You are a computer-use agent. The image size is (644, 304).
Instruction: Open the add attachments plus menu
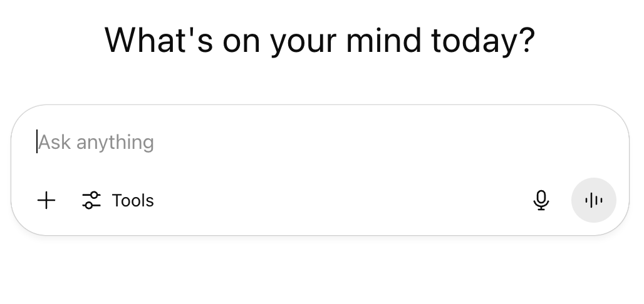(46, 201)
